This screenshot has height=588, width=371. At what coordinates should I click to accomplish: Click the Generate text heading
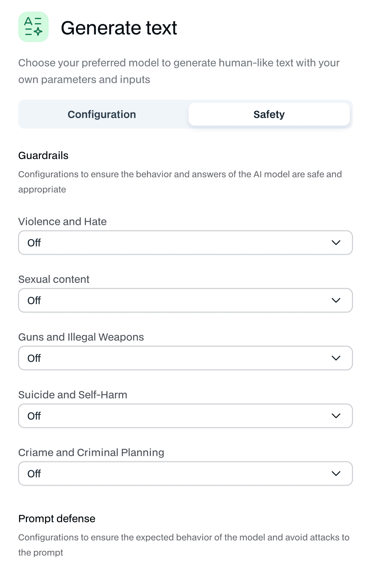pos(119,28)
